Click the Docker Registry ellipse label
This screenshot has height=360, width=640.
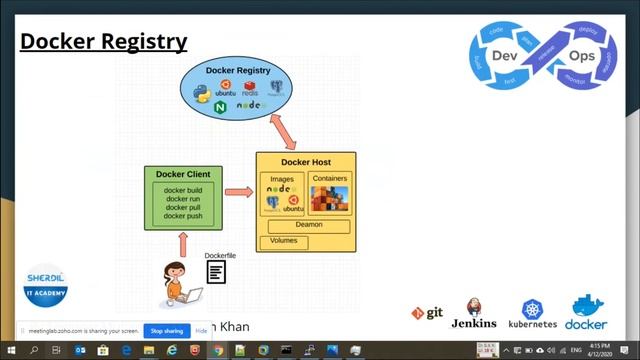pyautogui.click(x=238, y=70)
